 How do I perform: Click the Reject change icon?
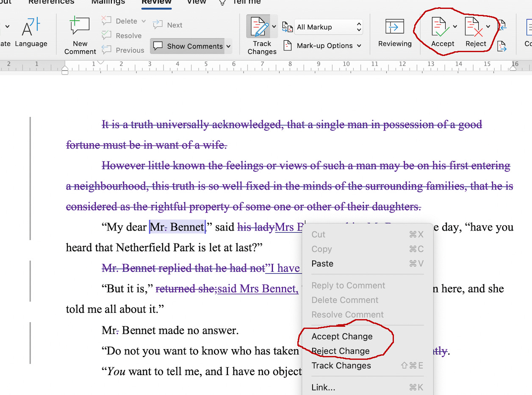click(x=473, y=28)
